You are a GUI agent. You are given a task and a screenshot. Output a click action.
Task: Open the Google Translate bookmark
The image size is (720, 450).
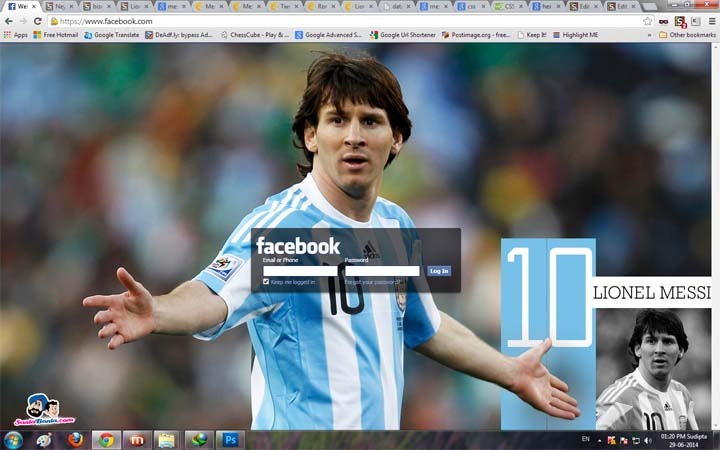click(112, 35)
